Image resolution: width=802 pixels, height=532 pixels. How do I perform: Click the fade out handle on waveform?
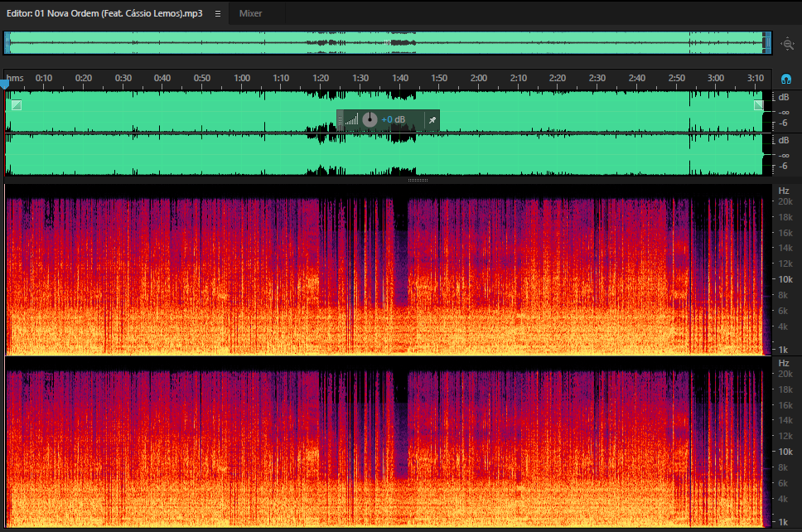point(759,105)
